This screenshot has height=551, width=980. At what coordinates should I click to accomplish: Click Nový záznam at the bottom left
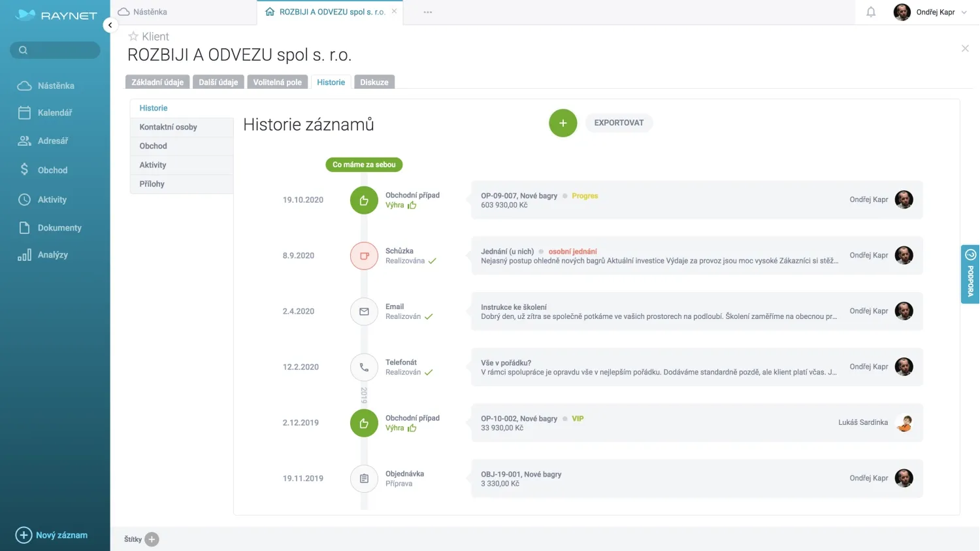54,535
